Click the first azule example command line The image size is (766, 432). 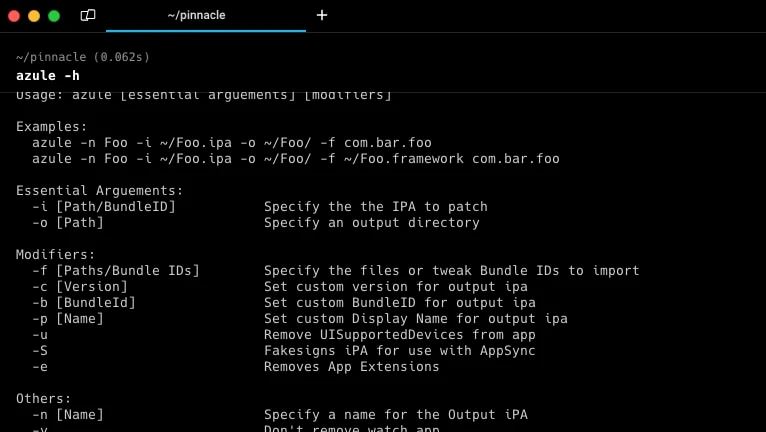pos(232,143)
